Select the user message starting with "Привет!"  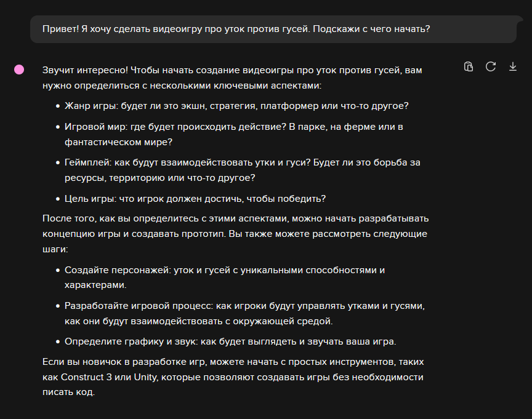(x=236, y=30)
